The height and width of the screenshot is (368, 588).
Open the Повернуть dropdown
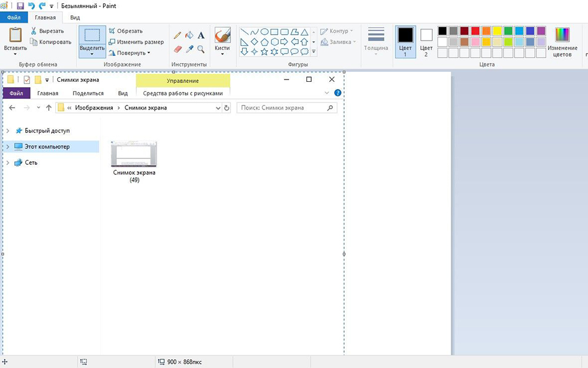[132, 53]
